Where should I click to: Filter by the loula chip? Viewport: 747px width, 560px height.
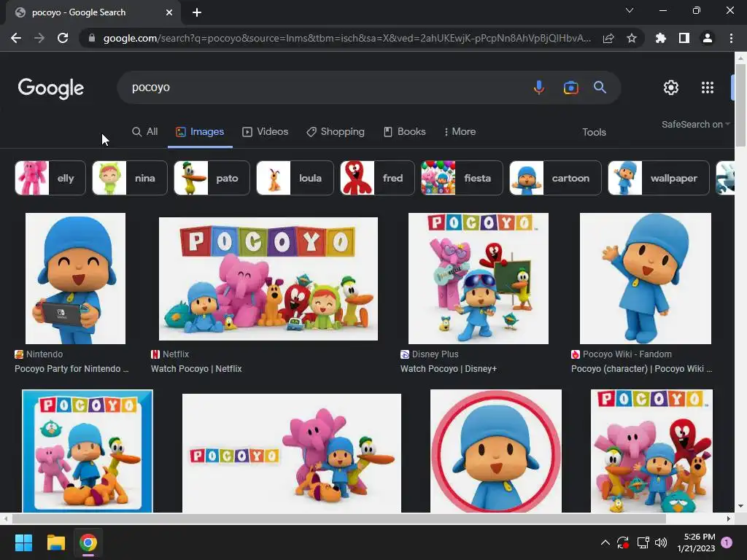tap(295, 178)
